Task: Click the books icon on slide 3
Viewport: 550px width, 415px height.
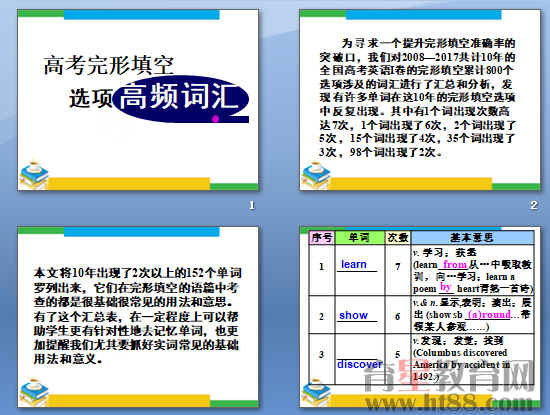Action: 34,392
